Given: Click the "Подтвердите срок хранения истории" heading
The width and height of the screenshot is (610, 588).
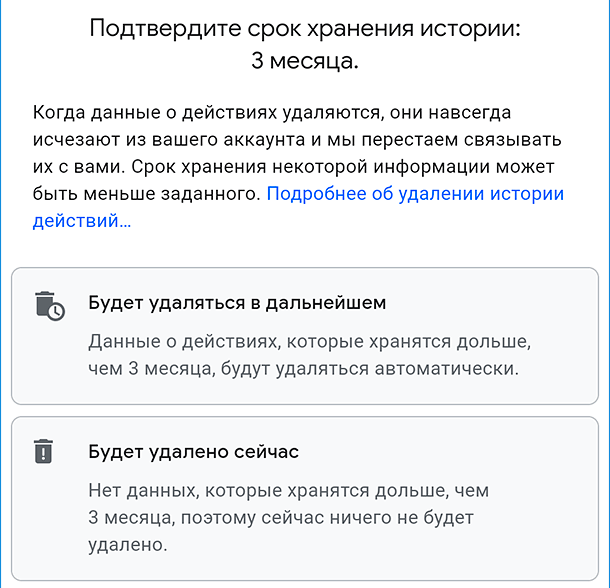Looking at the screenshot, I should tap(305, 28).
